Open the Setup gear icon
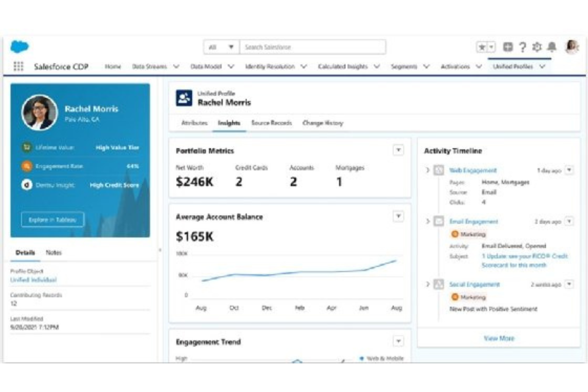The height and width of the screenshot is (392, 588). point(537,47)
